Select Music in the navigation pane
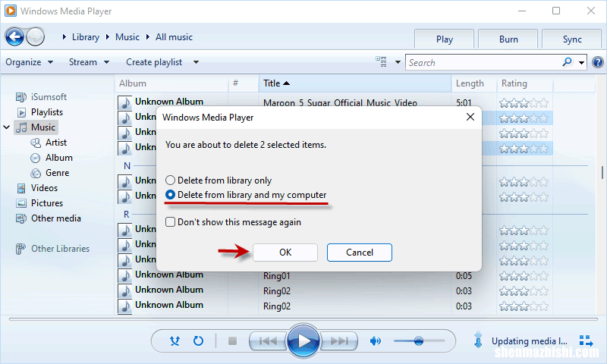 [36, 127]
